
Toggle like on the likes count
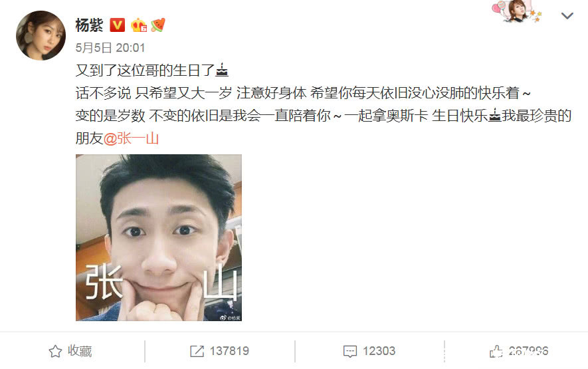(528, 351)
